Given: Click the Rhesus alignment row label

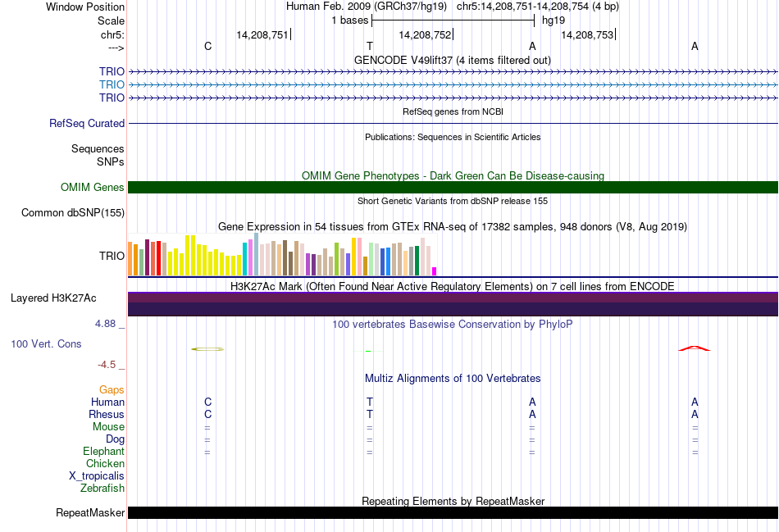Looking at the screenshot, I should (107, 414).
